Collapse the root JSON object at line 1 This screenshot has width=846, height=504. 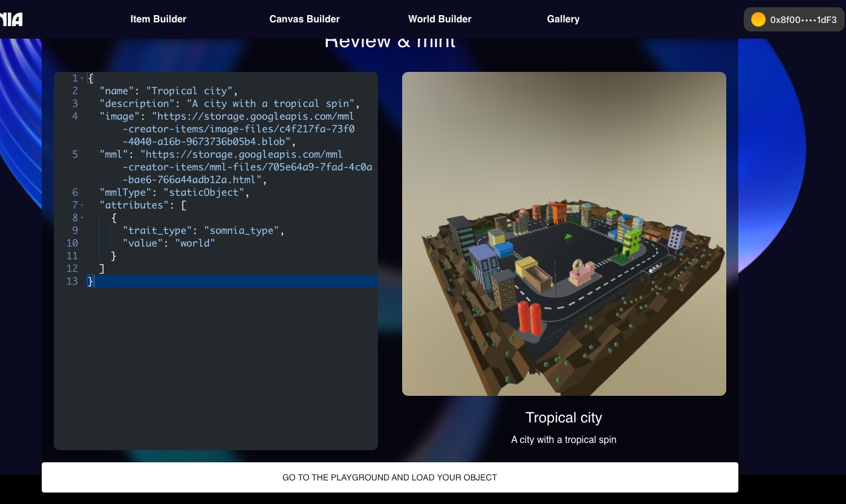coord(82,79)
